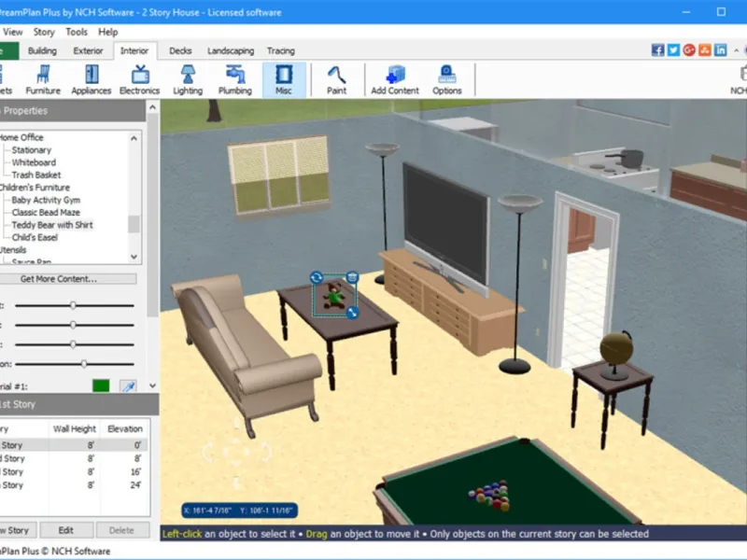The width and height of the screenshot is (747, 560).
Task: Click the Elevation column header
Action: [x=125, y=428]
